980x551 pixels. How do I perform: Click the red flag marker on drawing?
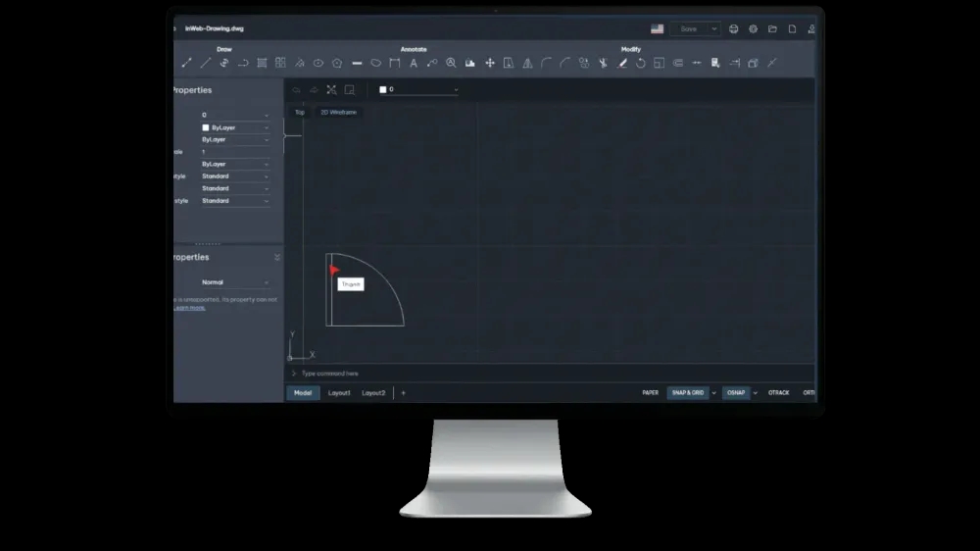point(334,270)
